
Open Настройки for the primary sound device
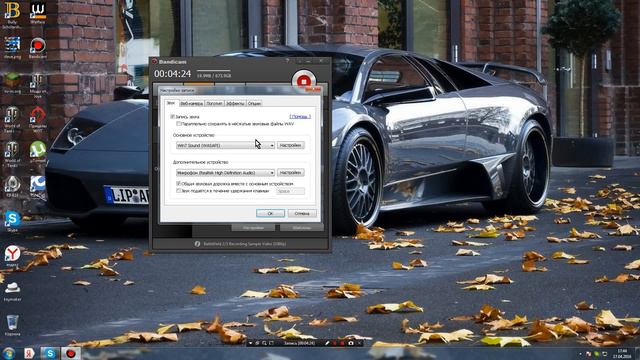[291, 145]
